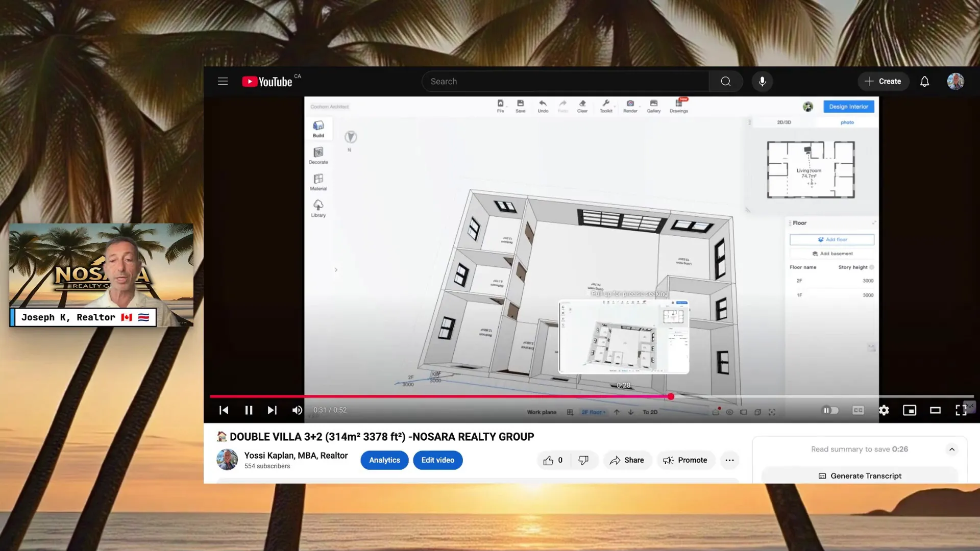Open the Create button menu
This screenshot has width=980, height=551.
tap(883, 82)
